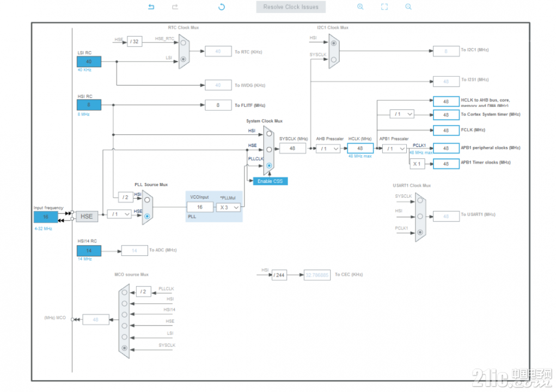This screenshot has height=392, width=556.
Task: Open the Cortex System timer /1 dropdown
Action: (x=402, y=114)
